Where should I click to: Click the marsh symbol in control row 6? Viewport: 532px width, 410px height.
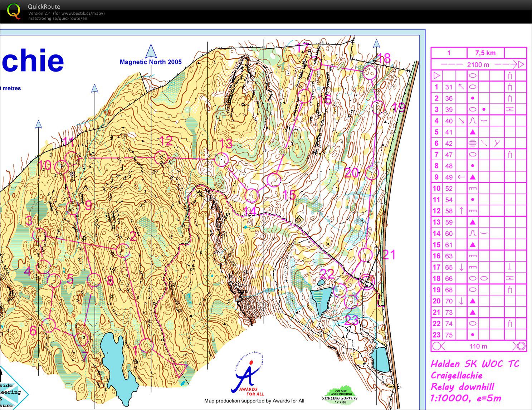(473, 143)
